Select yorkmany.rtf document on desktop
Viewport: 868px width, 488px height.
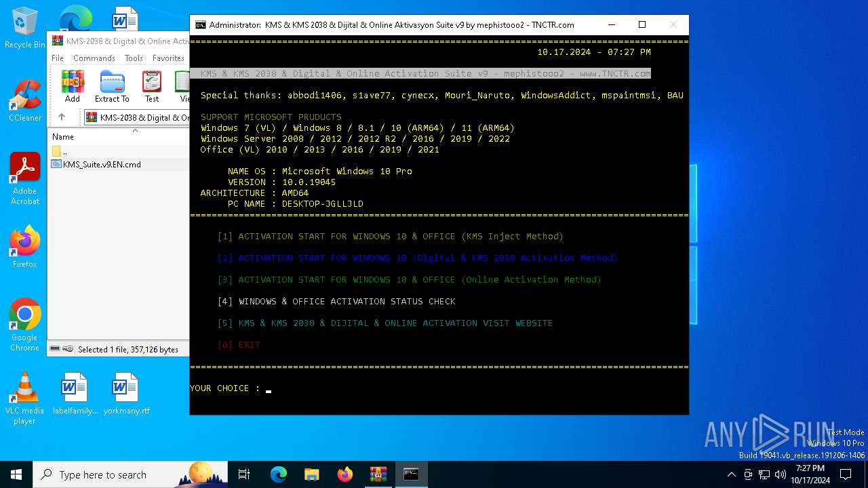tap(126, 394)
